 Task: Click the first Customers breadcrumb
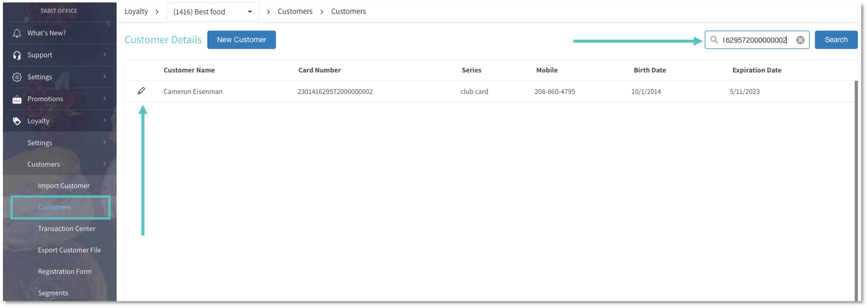[x=295, y=12]
